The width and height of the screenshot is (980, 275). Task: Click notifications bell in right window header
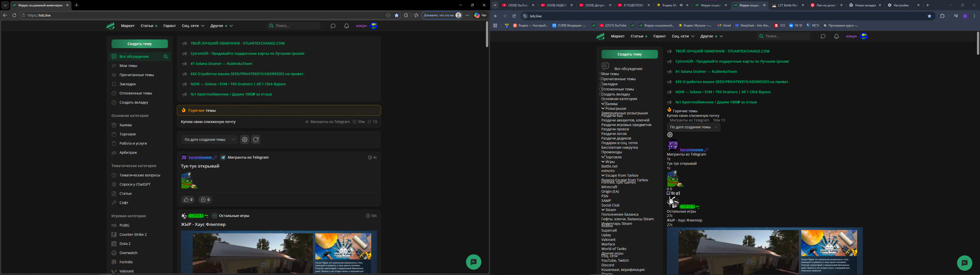point(836,36)
